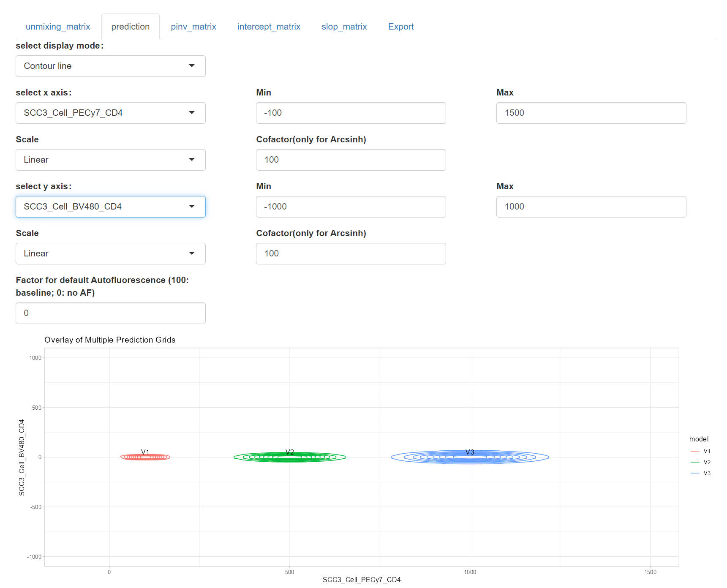Focus the y axis Arcsinh cofactor field
The width and height of the screenshot is (727, 588).
[351, 253]
